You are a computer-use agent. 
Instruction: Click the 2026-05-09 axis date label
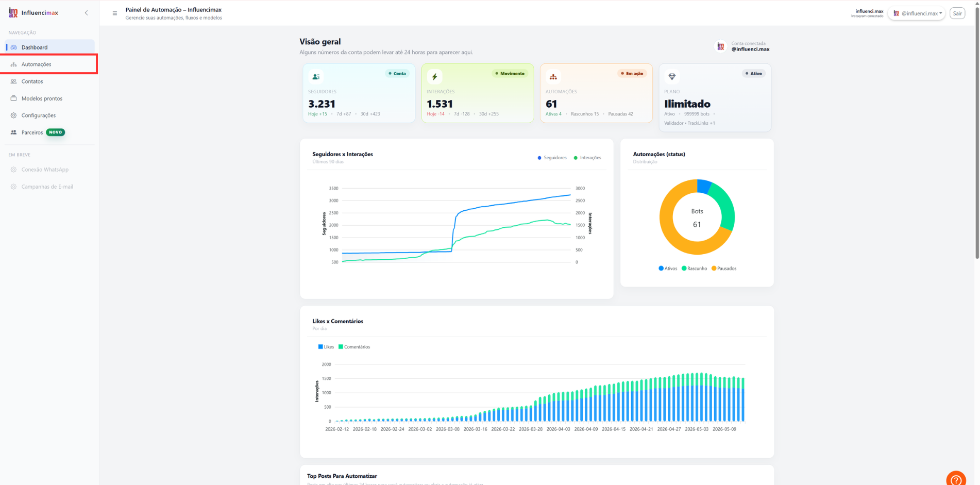(x=724, y=429)
